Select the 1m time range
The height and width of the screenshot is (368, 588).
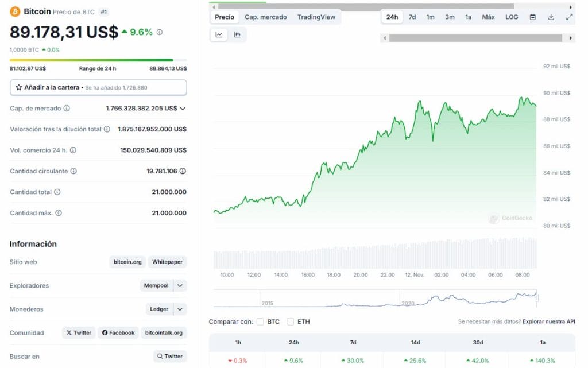(431, 17)
